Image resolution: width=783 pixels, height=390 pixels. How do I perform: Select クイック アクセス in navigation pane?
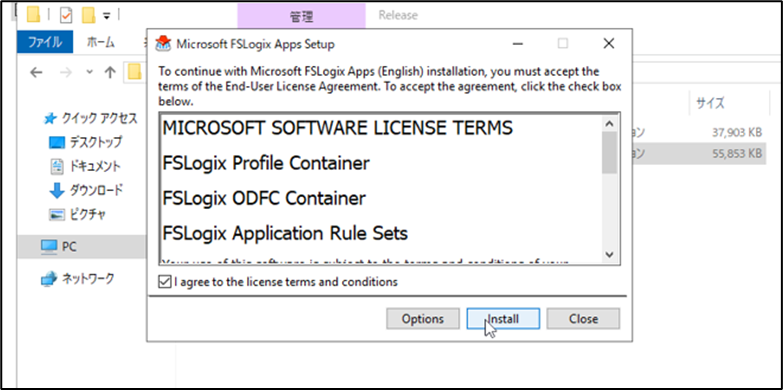pyautogui.click(x=91, y=118)
